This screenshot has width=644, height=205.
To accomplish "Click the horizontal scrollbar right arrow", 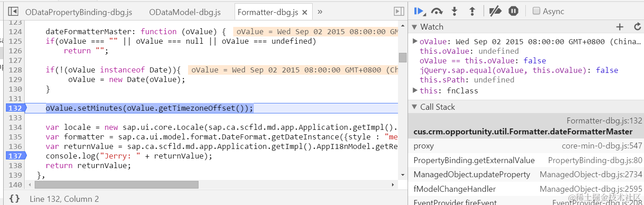I will click(x=393, y=184).
